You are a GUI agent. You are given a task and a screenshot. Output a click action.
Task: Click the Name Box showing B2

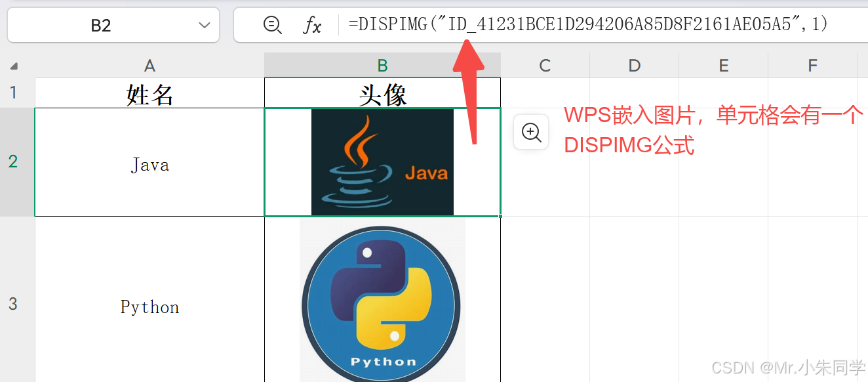click(113, 26)
